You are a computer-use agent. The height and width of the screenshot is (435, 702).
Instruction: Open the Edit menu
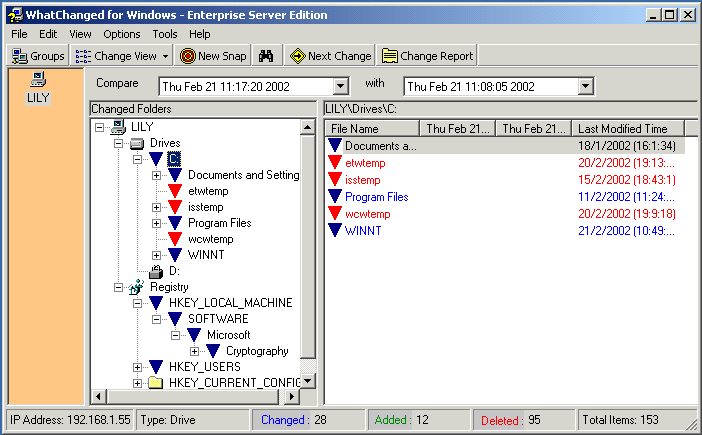(x=48, y=34)
